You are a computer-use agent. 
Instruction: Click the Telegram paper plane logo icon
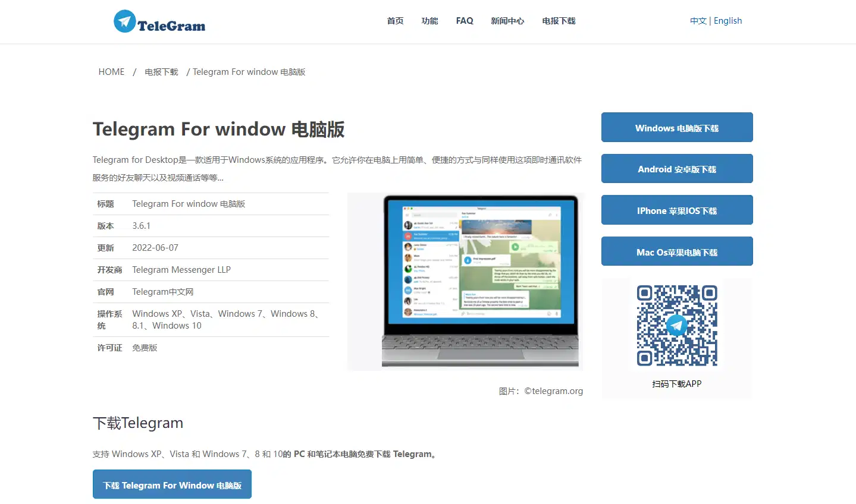[124, 21]
